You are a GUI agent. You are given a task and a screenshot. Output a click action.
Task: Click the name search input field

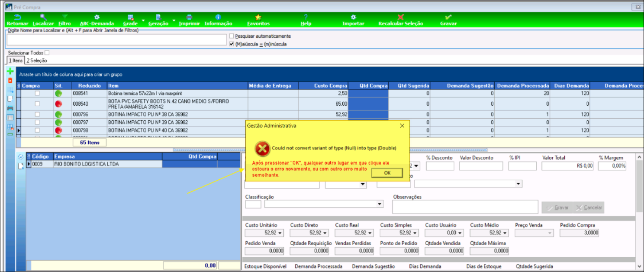point(117,40)
